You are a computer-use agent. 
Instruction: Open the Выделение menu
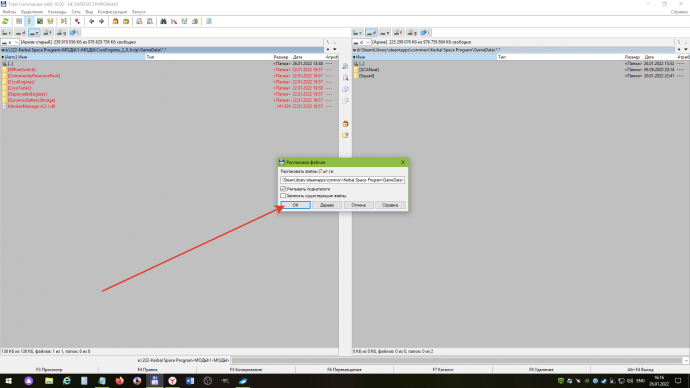32,12
